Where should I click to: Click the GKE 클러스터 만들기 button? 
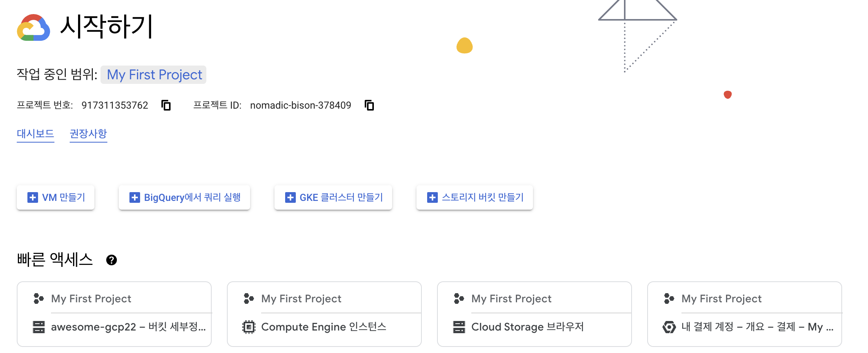[x=333, y=197]
